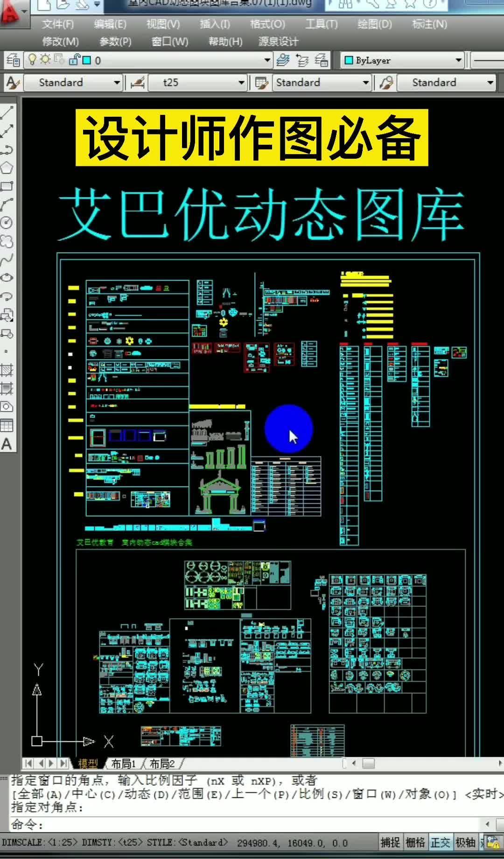The image size is (504, 859).
Task: Insert a Table using table tool
Action: click(7, 425)
